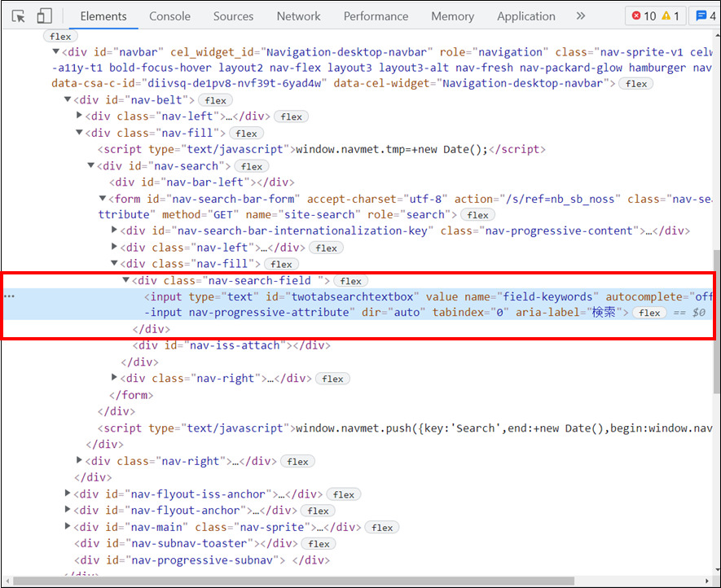Expand the nav-search-bar-internationalization-key div

click(115, 230)
